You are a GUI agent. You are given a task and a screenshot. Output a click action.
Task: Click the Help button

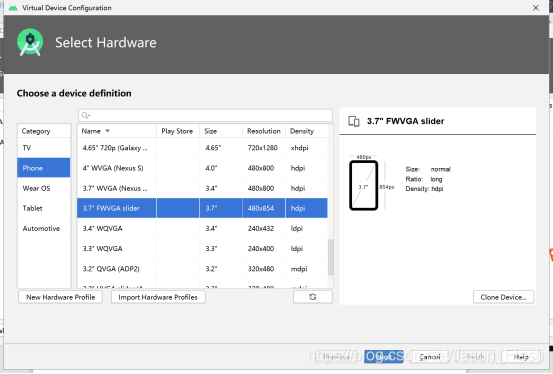(521, 357)
